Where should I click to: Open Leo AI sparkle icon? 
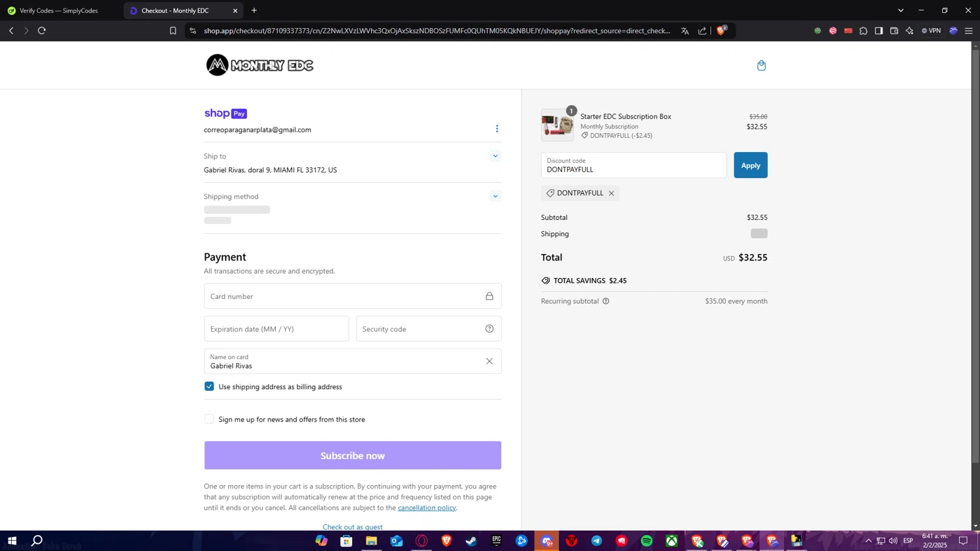tap(909, 31)
